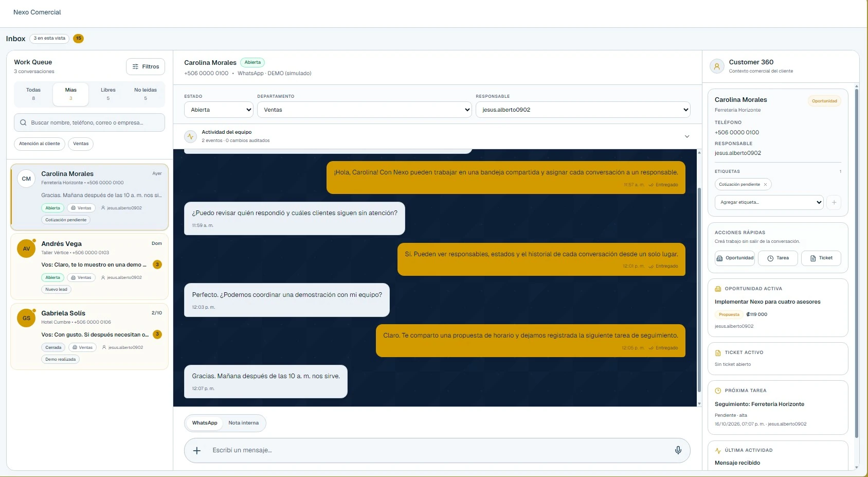Screen dimensions: 868x477
Task: Open the Departamento dropdown
Action: tap(365, 110)
